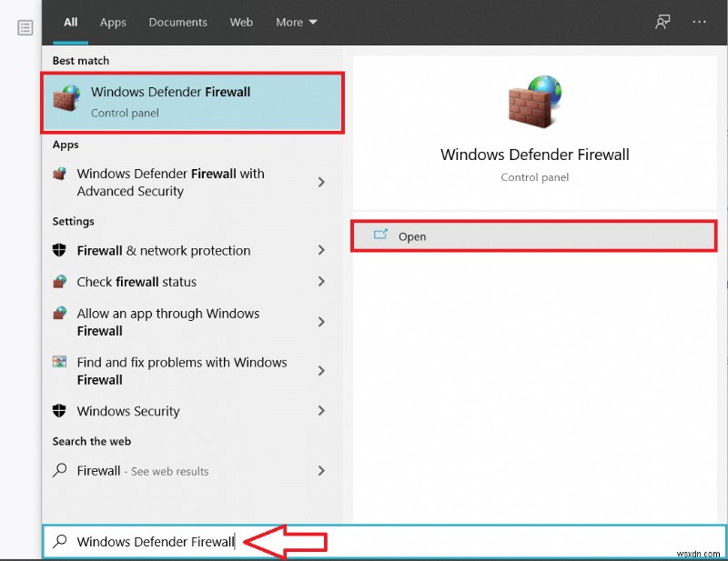Screen dimensions: 728x561
Task: Open the three-dot options menu
Action: click(x=699, y=22)
